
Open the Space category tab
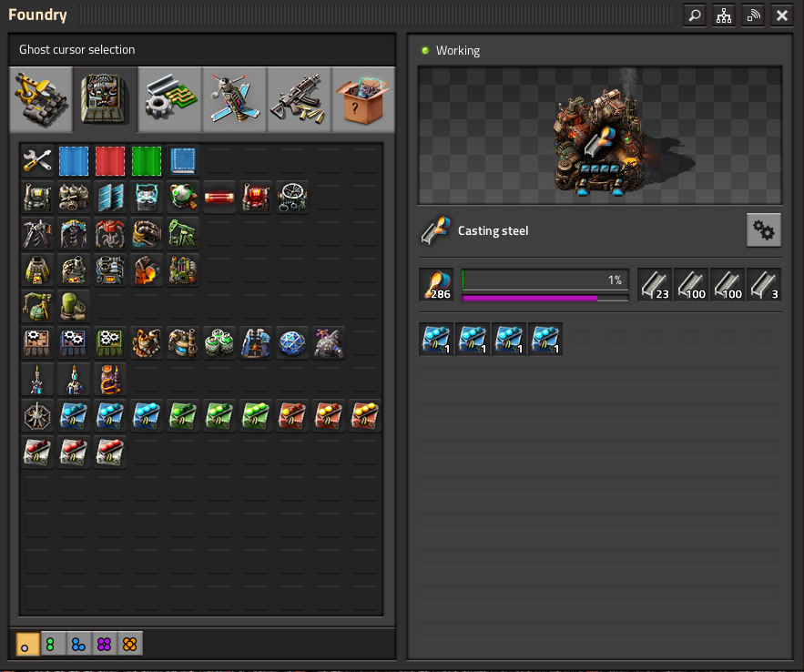(x=235, y=100)
